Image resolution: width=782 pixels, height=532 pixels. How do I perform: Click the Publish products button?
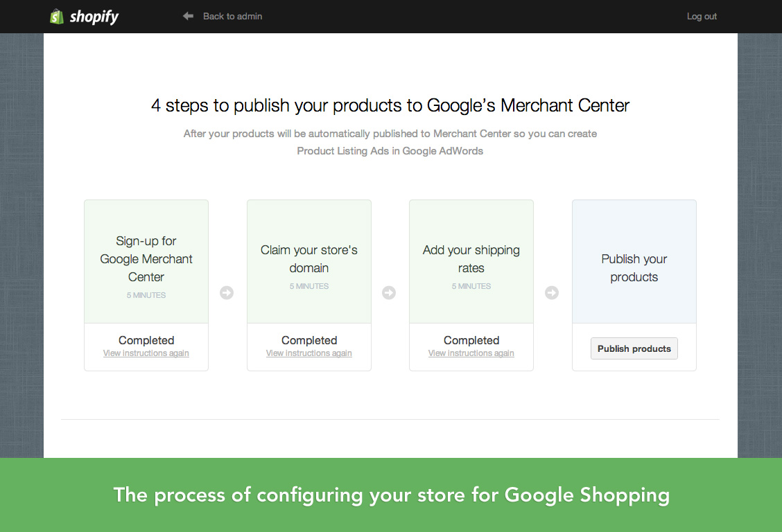coord(634,348)
